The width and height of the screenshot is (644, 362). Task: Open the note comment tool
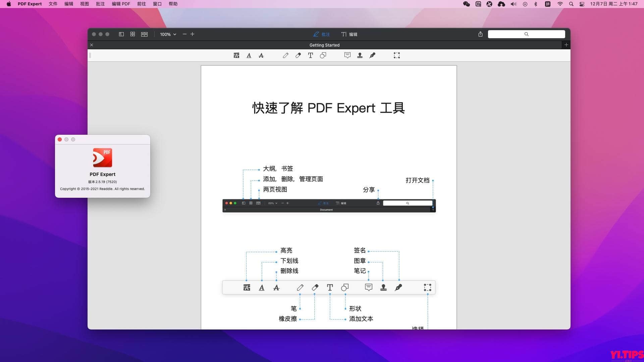tap(347, 55)
